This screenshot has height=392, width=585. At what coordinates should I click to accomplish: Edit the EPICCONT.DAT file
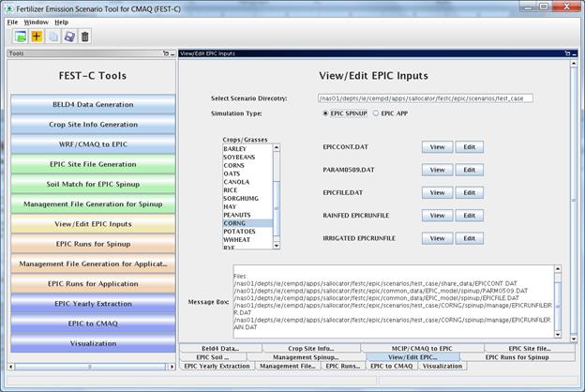click(x=470, y=147)
